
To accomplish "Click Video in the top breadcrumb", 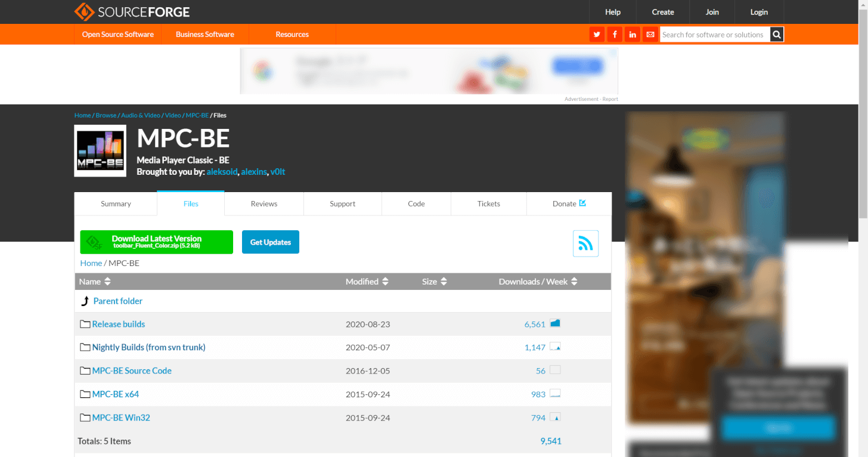I will point(173,115).
